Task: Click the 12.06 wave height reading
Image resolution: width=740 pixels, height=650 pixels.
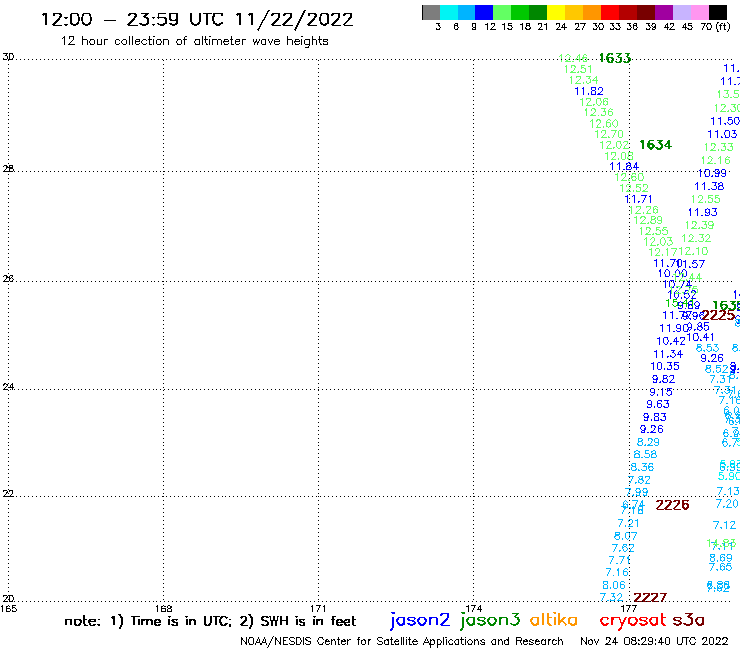Action: (x=594, y=102)
